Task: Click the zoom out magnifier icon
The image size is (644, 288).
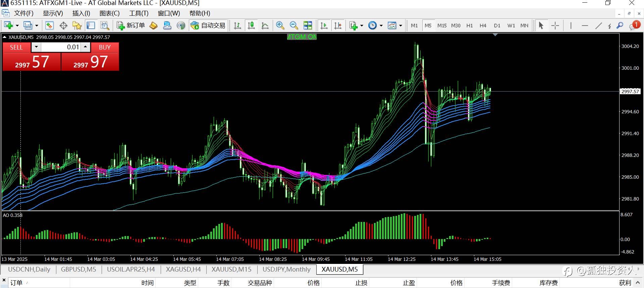Action: pyautogui.click(x=294, y=25)
